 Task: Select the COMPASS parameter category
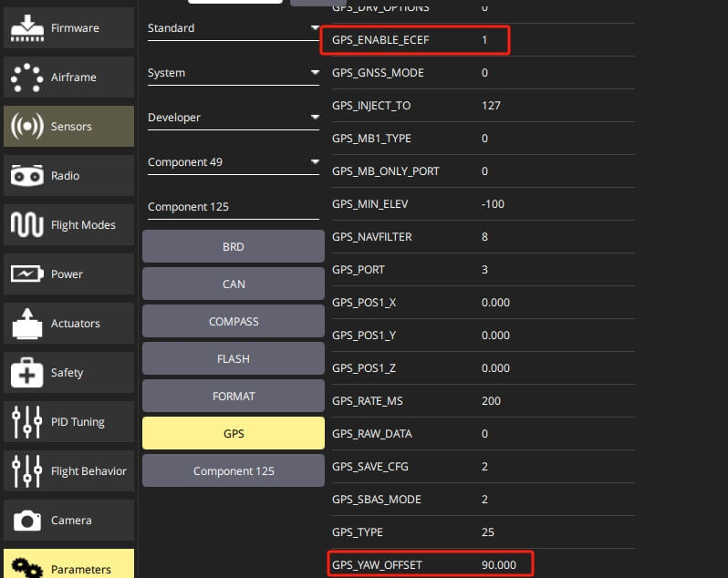(x=234, y=322)
